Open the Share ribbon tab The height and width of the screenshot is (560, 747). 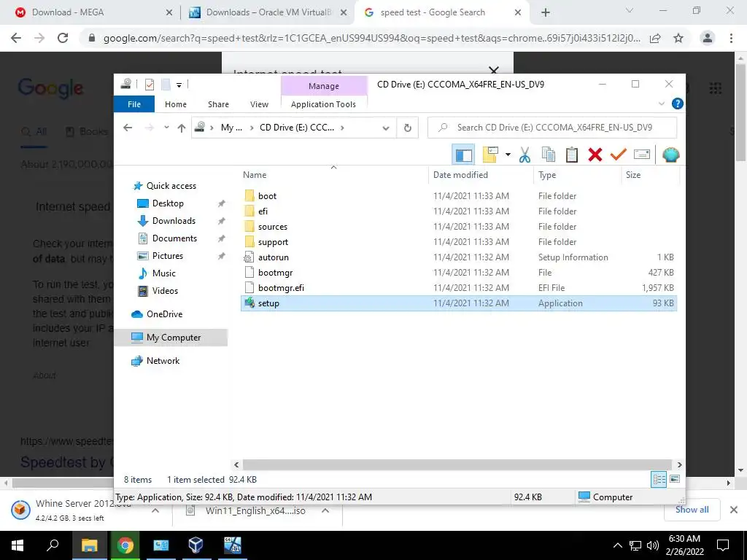[218, 104]
